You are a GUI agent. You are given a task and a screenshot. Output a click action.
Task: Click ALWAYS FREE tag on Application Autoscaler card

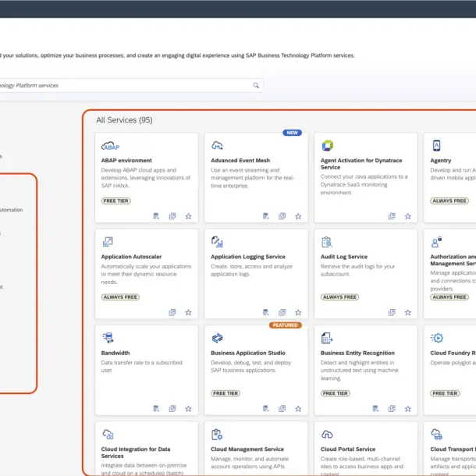(120, 297)
